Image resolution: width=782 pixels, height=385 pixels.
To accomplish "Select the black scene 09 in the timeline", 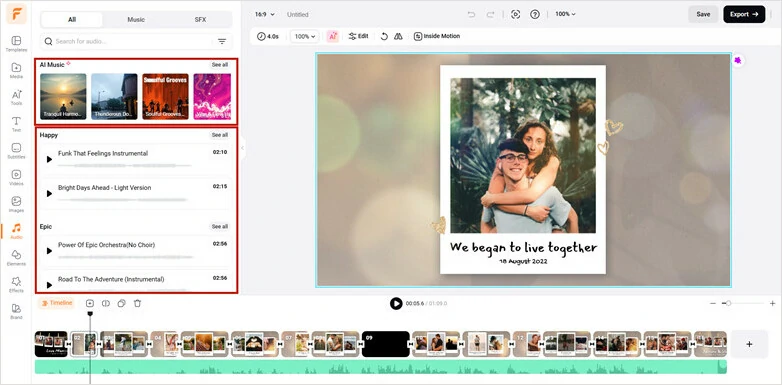I will pos(386,344).
